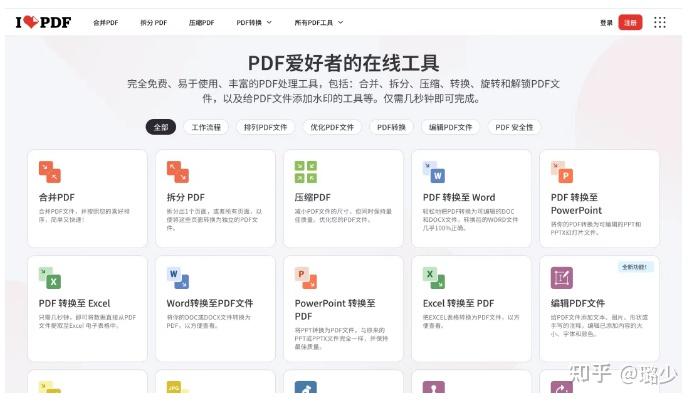The image size is (696, 402).
Task: Open the PDF 转换至 Excel title
Action: point(75,303)
